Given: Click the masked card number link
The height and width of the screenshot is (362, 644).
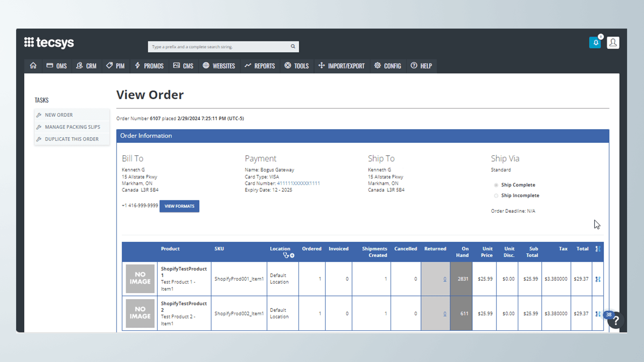Looking at the screenshot, I should tap(298, 183).
